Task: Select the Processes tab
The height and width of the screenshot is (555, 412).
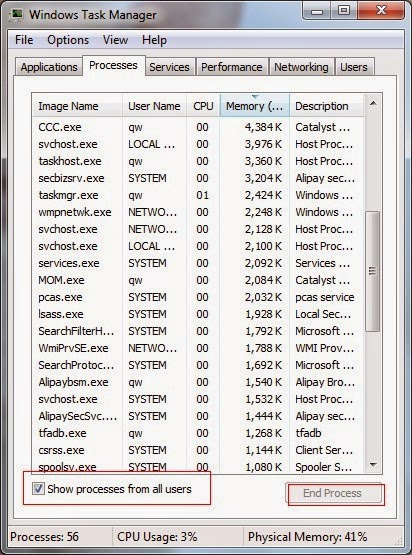Action: [x=113, y=65]
